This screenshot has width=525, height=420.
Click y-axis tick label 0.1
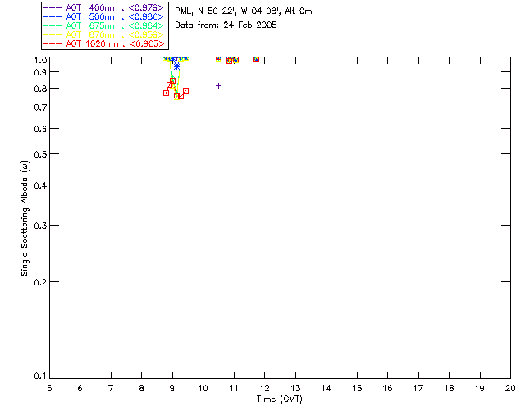[x=40, y=377]
